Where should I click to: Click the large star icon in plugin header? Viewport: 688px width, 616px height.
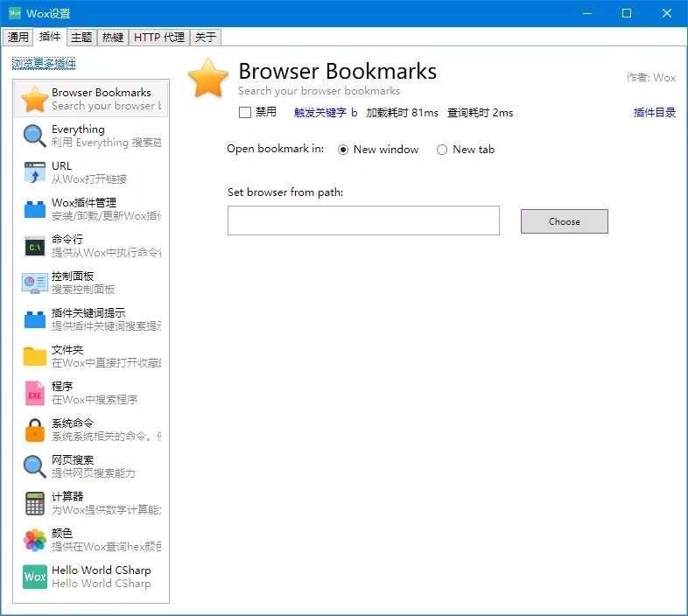coord(208,78)
